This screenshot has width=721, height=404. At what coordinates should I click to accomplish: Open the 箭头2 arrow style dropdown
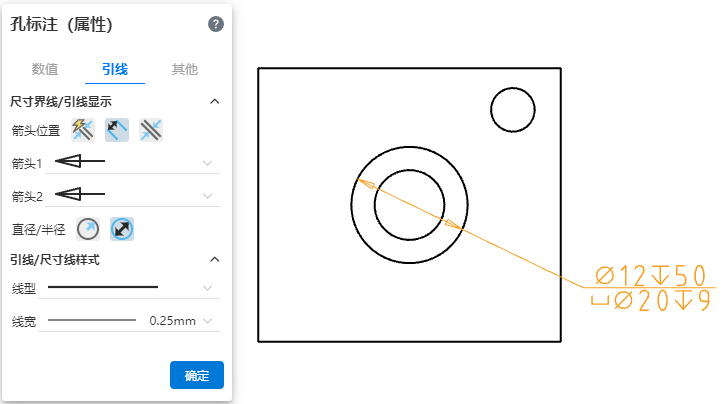click(207, 195)
